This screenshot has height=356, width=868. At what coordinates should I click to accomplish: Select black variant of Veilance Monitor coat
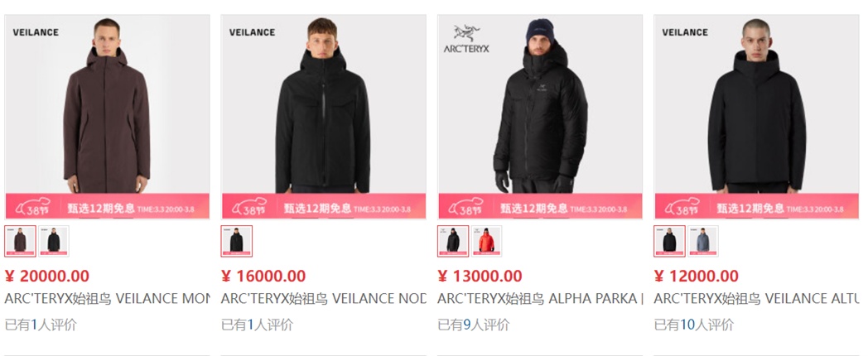click(x=54, y=241)
